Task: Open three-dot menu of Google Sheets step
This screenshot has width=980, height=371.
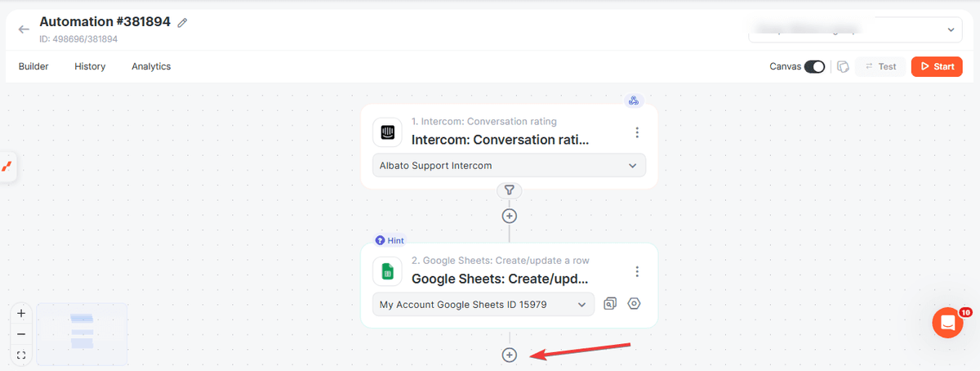Action: 637,271
